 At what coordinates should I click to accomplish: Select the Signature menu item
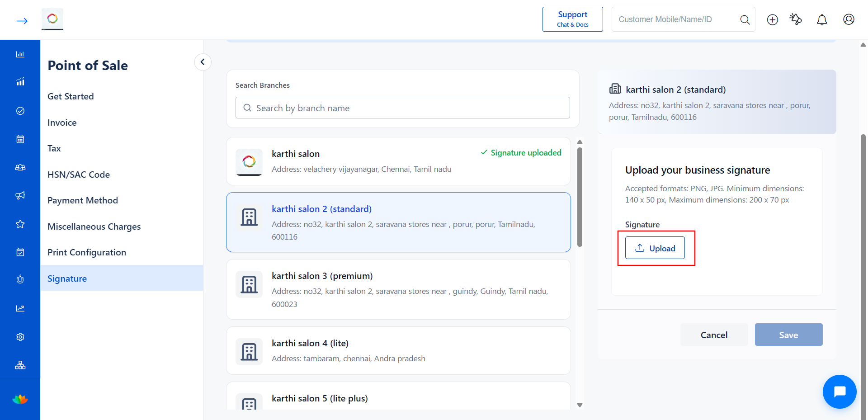122,278
